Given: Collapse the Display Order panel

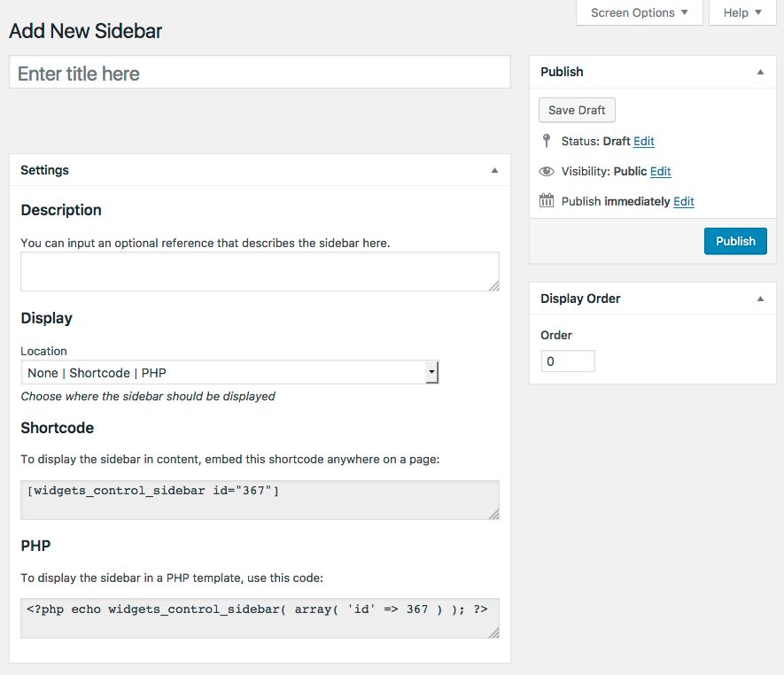Looking at the screenshot, I should pyautogui.click(x=760, y=299).
